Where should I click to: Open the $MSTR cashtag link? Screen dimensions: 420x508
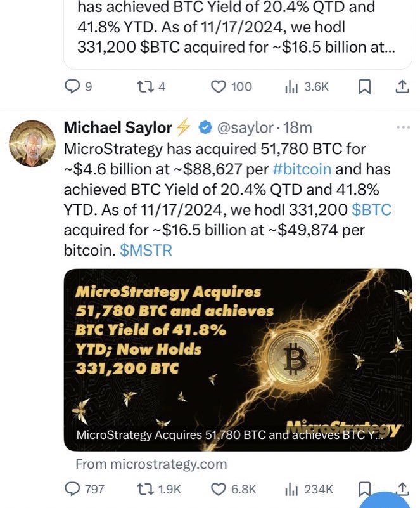click(145, 251)
